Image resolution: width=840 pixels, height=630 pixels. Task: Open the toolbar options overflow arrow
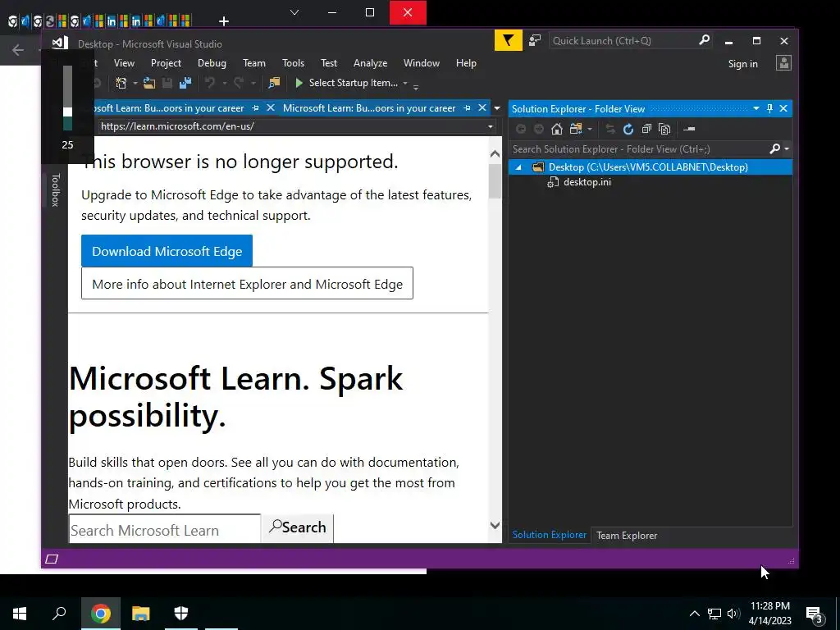coord(416,87)
